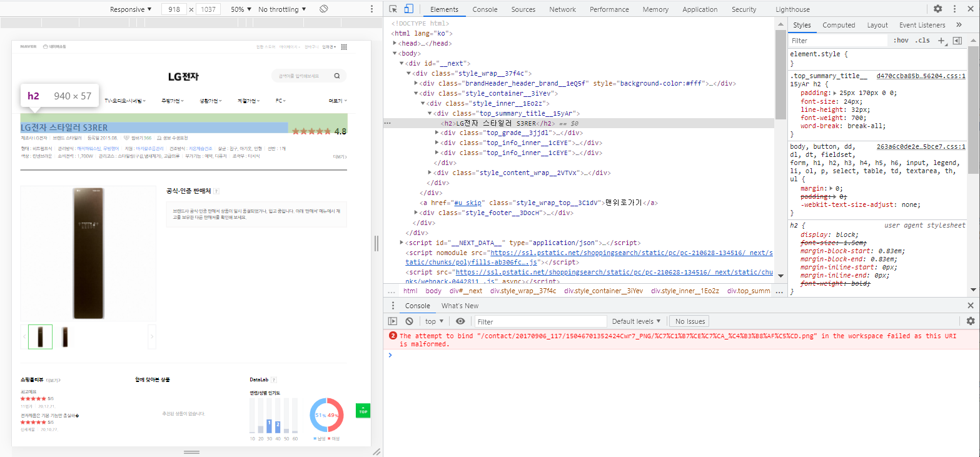Expand the __NEXT_DATA__ script node
This screenshot has width=980, height=457.
(x=402, y=243)
